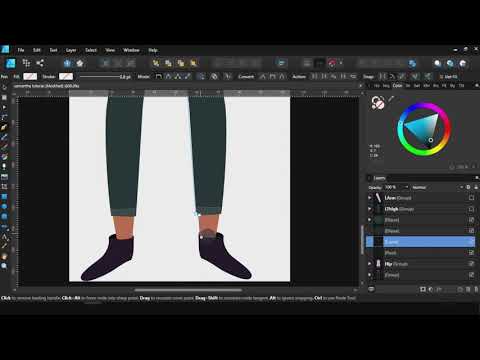Toggle visibility of layer directly above Hip

pyautogui.click(x=471, y=253)
